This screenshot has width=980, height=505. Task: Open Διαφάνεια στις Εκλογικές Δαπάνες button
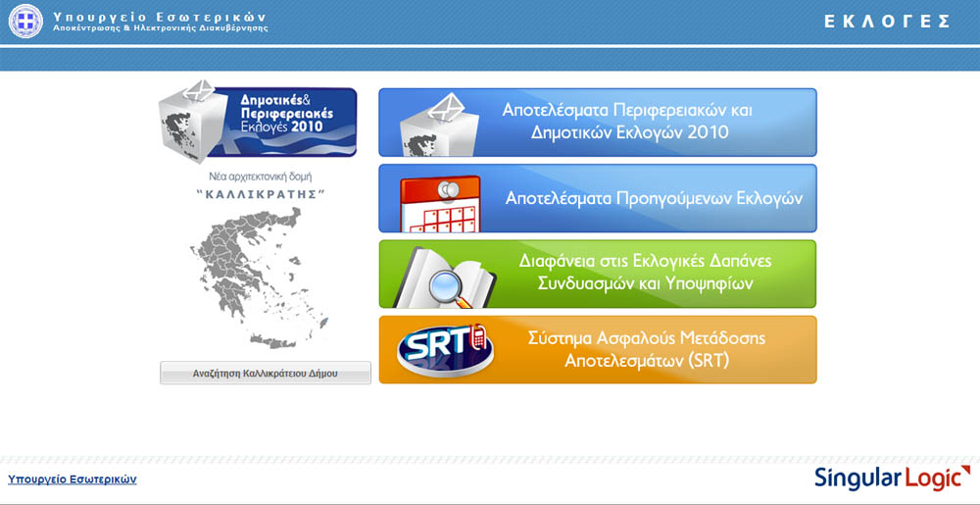coord(598,274)
